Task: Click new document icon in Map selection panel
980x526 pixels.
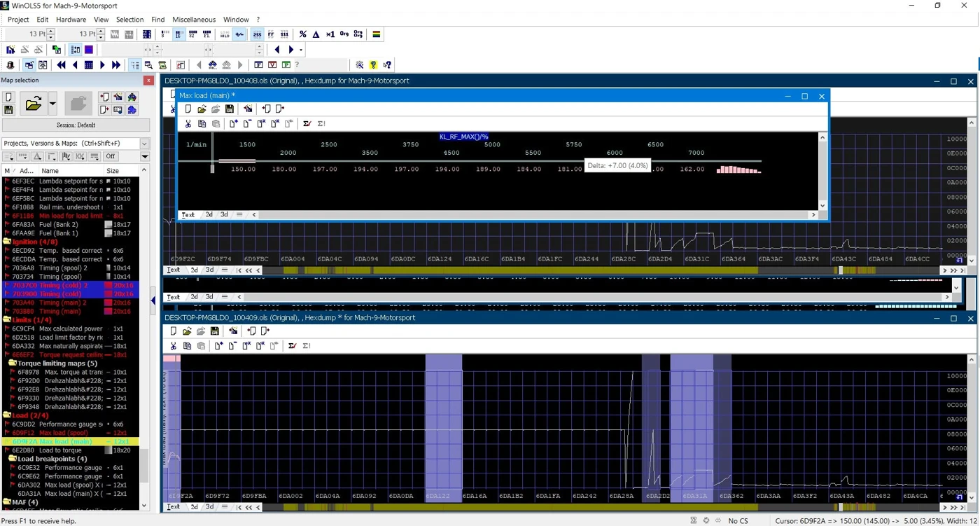Action: click(9, 98)
